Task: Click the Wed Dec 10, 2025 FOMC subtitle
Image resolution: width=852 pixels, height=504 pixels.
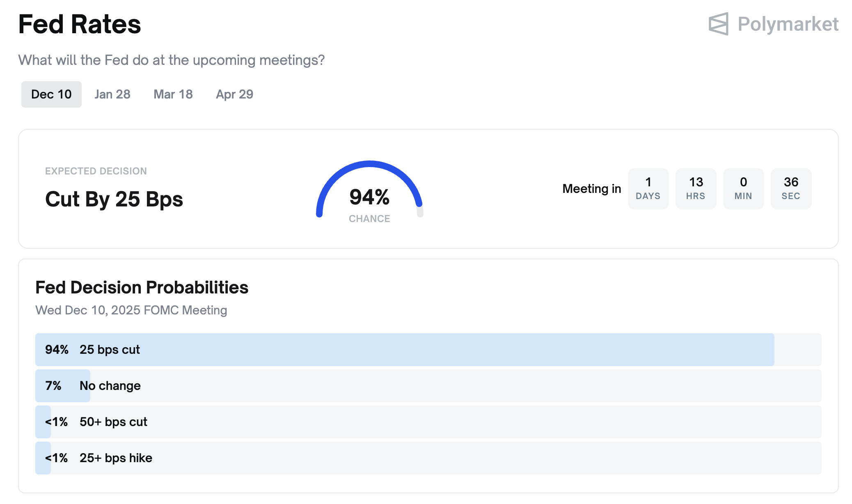Action: point(131,310)
